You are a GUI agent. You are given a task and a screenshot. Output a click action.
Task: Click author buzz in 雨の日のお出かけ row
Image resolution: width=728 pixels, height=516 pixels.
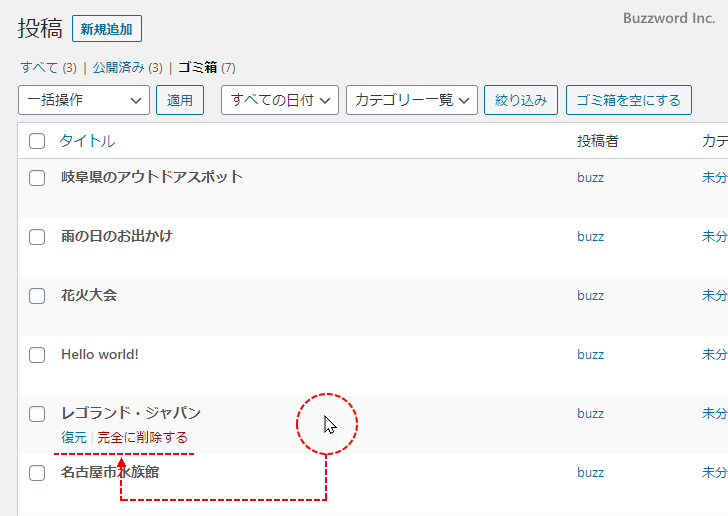click(x=590, y=237)
